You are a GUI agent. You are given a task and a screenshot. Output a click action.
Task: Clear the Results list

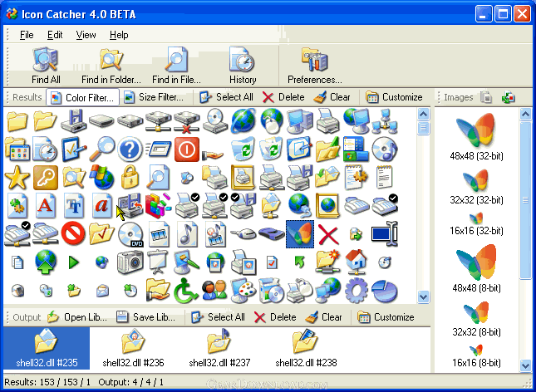tap(332, 97)
